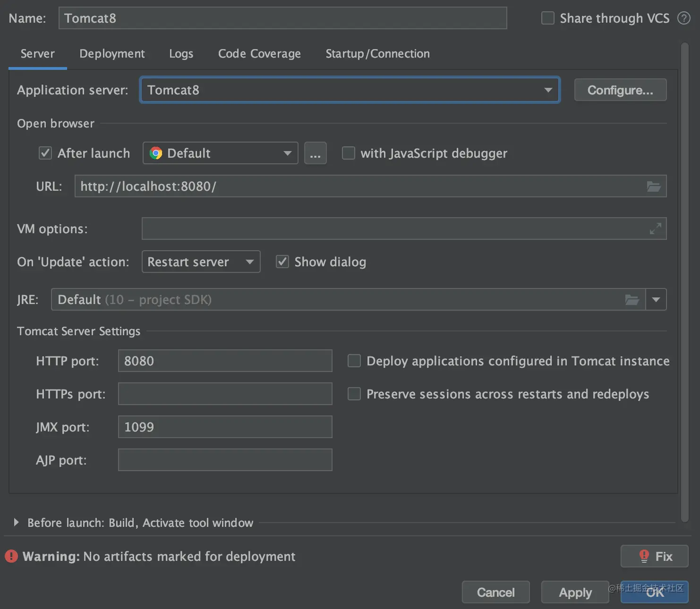Click the help question mark icon

[x=683, y=18]
